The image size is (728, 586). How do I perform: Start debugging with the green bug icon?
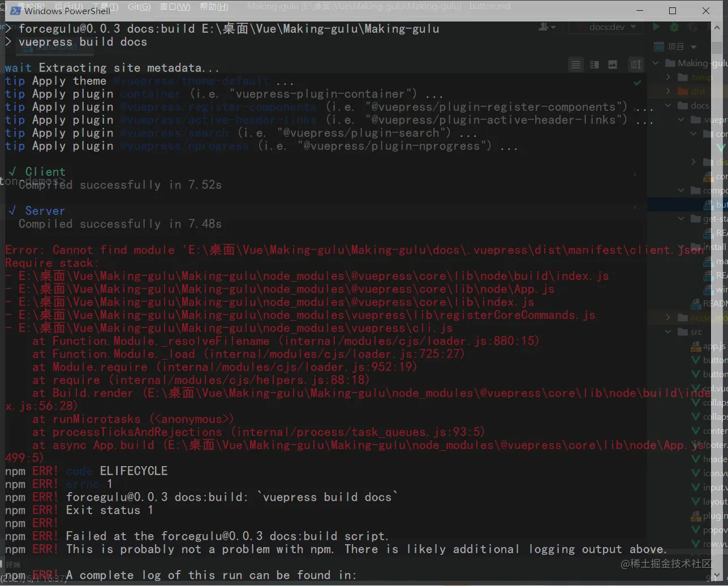tap(674, 27)
